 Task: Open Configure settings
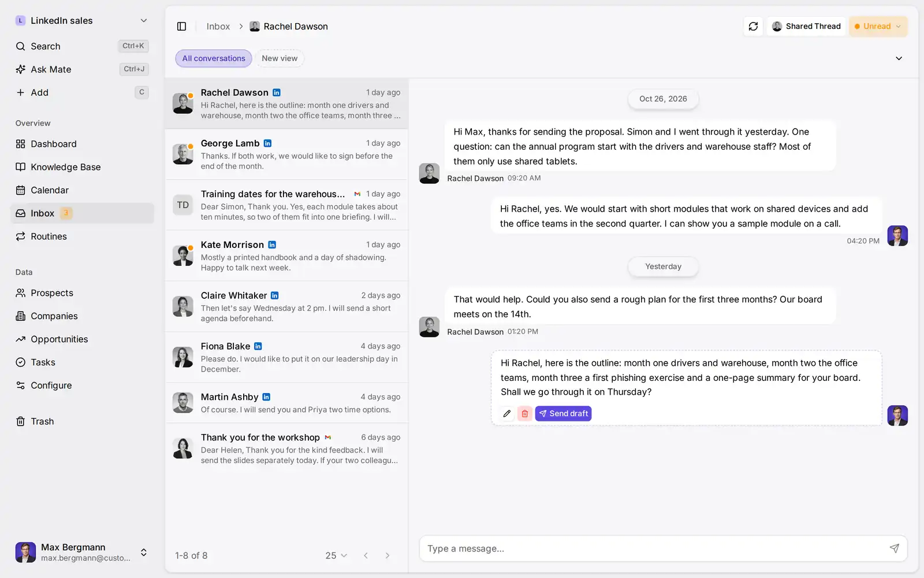(82, 386)
